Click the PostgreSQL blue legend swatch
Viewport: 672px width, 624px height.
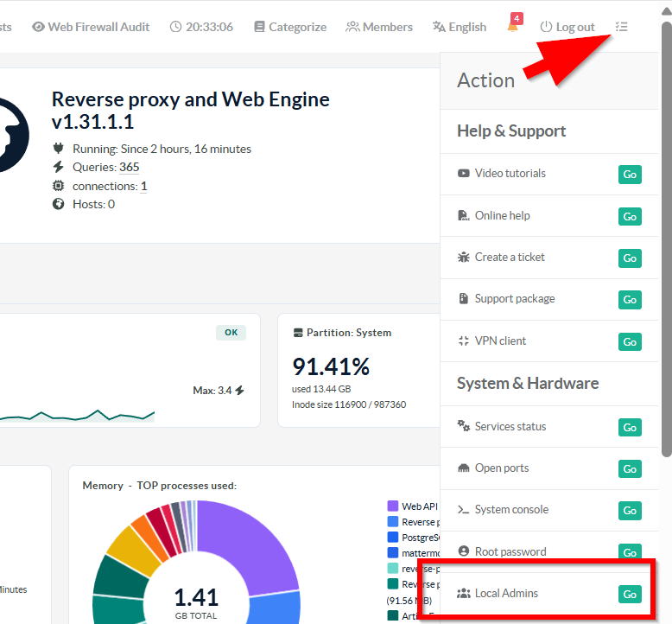pyautogui.click(x=392, y=537)
